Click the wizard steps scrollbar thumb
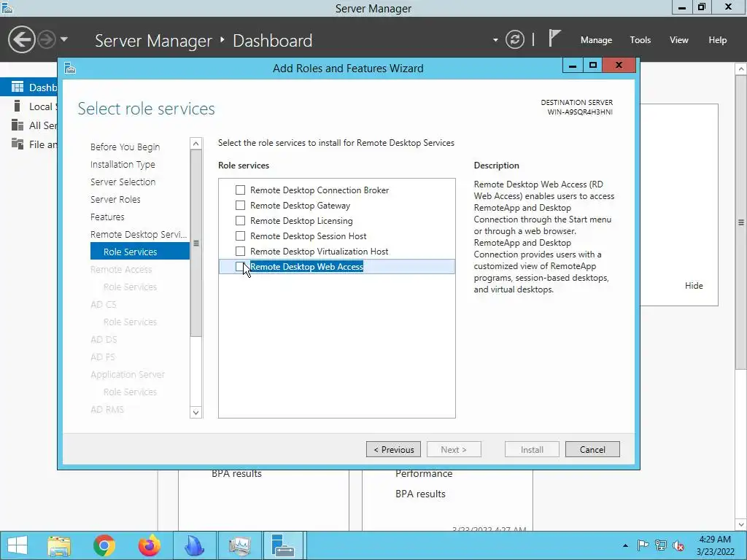The image size is (747, 560). click(196, 244)
